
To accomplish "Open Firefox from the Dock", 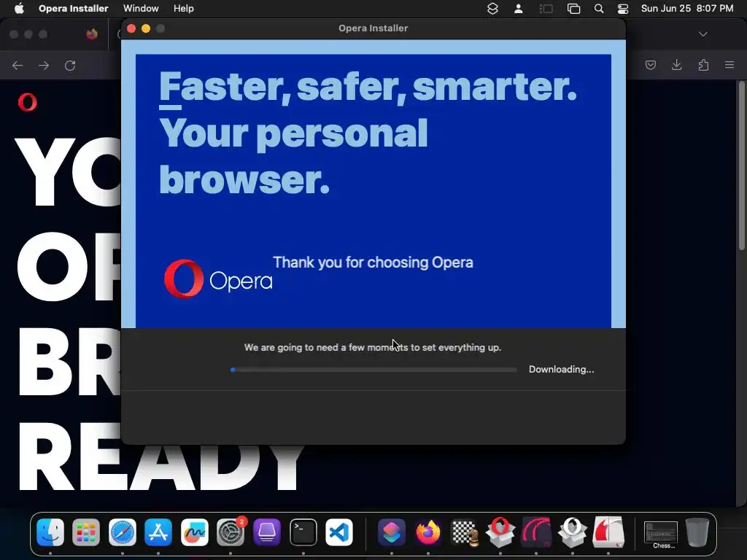I will (427, 532).
